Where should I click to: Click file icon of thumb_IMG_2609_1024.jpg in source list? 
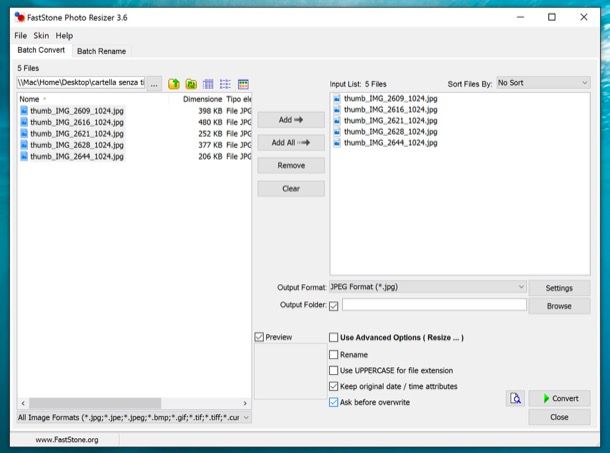(24, 111)
